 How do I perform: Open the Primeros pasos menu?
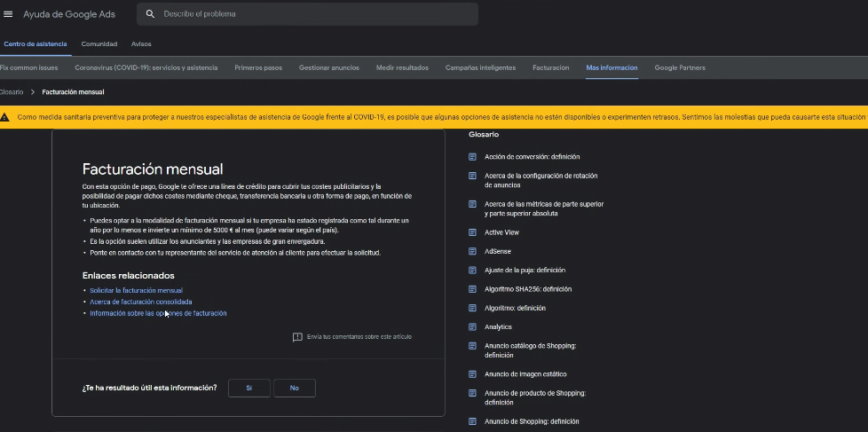pos(258,67)
